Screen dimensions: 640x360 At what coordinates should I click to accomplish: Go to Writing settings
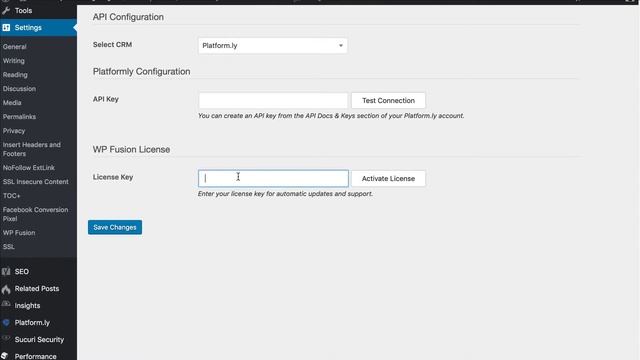point(13,60)
